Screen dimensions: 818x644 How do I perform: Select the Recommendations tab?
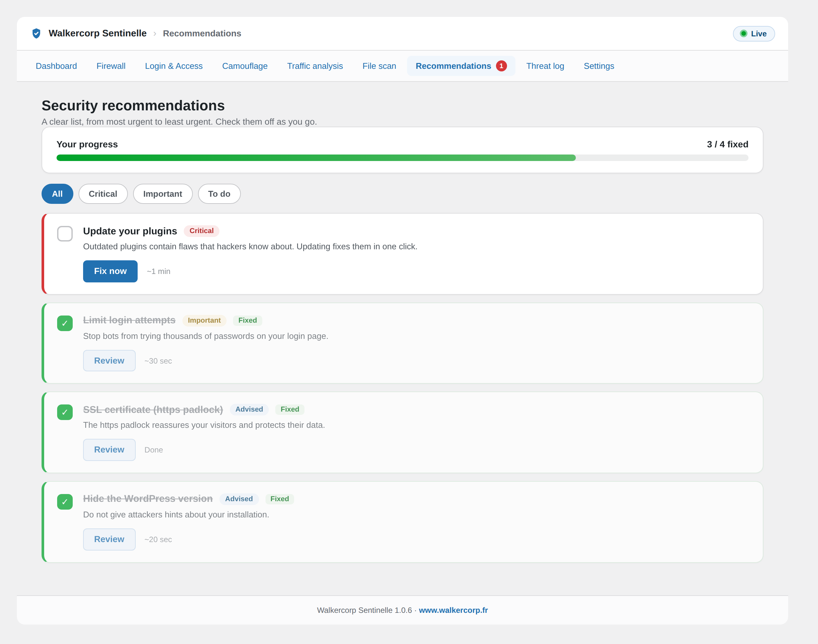[x=461, y=66]
